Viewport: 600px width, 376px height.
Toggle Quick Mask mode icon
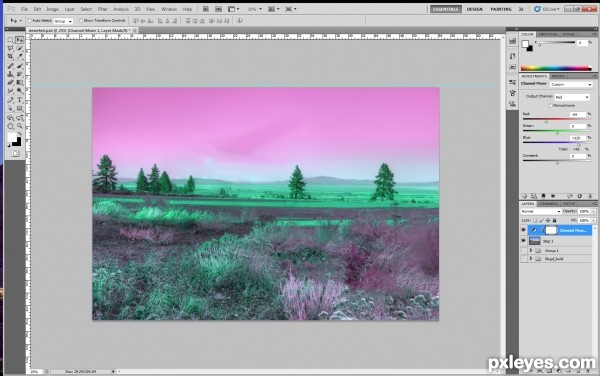click(x=15, y=153)
